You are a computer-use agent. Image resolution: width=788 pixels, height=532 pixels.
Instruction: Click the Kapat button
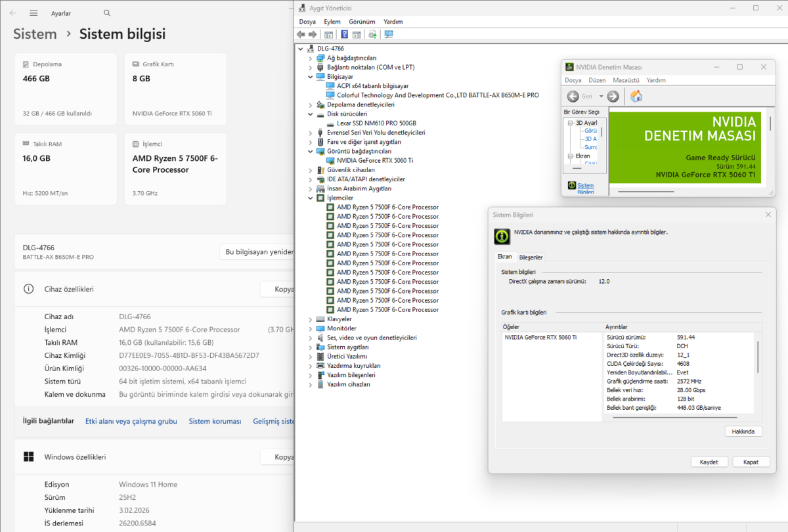point(751,462)
